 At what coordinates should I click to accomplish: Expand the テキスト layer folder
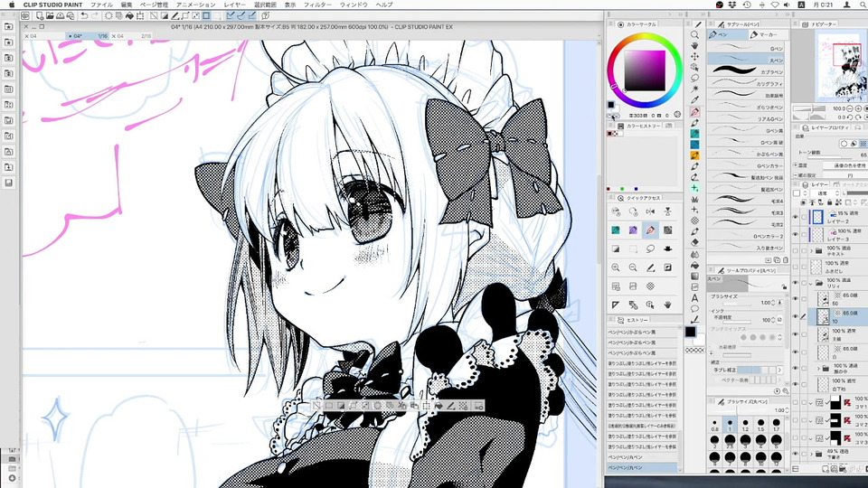coord(812,250)
